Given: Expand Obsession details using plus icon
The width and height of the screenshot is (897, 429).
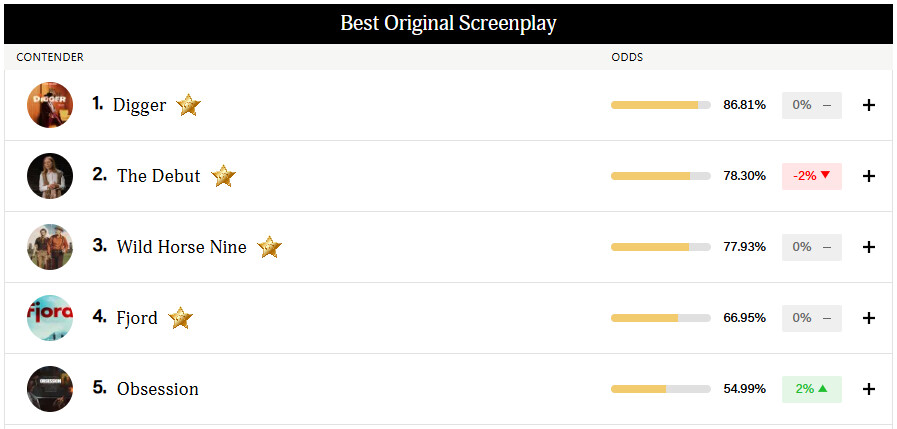Looking at the screenshot, I should (868, 389).
